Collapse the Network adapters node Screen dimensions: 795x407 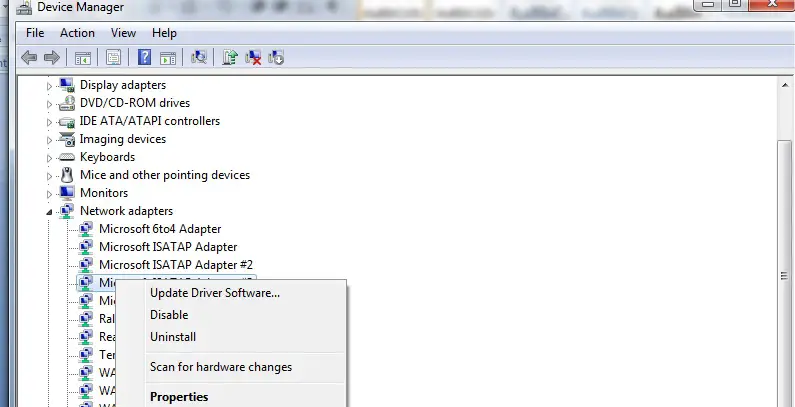click(x=49, y=212)
